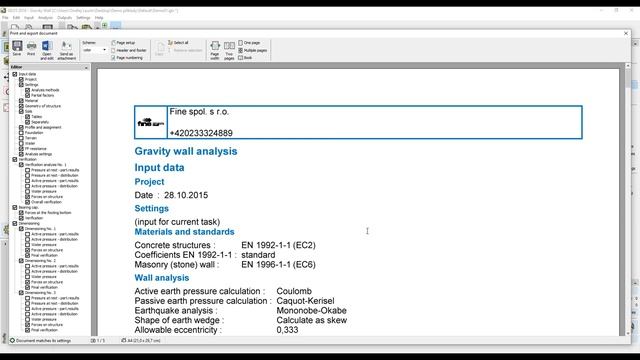Open Header and footer settings
Image resolution: width=640 pixels, height=360 pixels.
[129, 50]
